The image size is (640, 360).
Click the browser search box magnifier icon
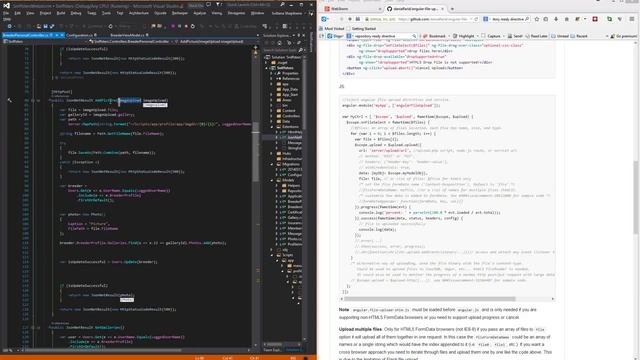coord(527,19)
